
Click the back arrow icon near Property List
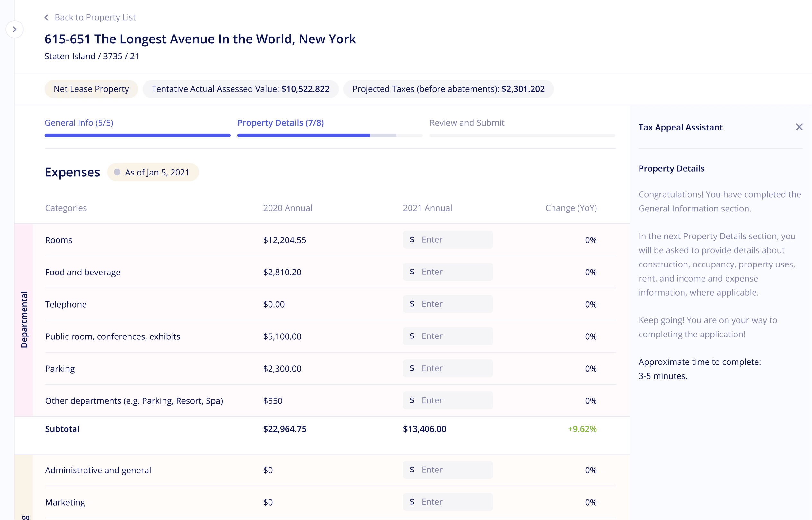pos(47,17)
